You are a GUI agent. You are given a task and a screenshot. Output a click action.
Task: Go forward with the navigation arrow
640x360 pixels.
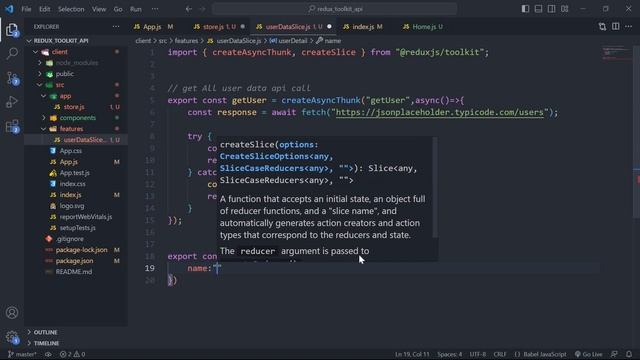coord(202,9)
